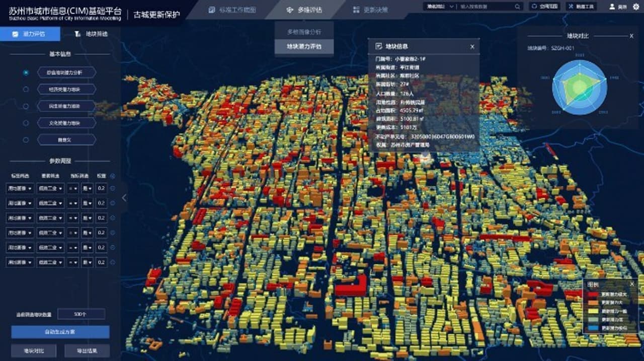Select the 自定义 analysis option
Viewport: 644px width, 361px height.
(x=65, y=139)
